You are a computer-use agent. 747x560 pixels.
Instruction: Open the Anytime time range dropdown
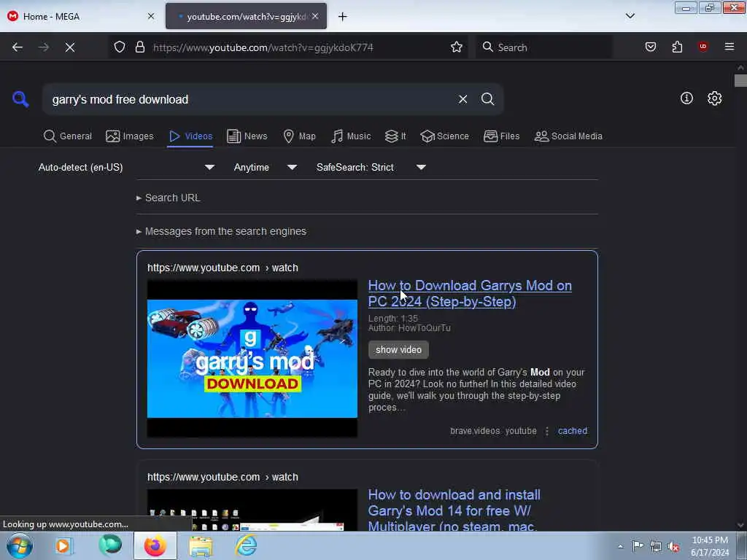pyautogui.click(x=266, y=167)
